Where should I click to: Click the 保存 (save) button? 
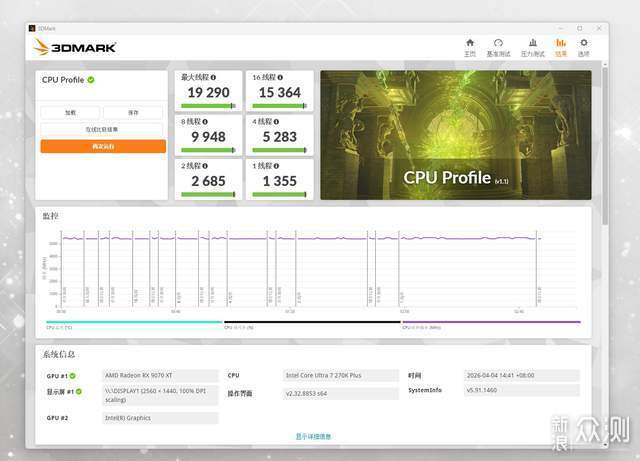pos(133,112)
